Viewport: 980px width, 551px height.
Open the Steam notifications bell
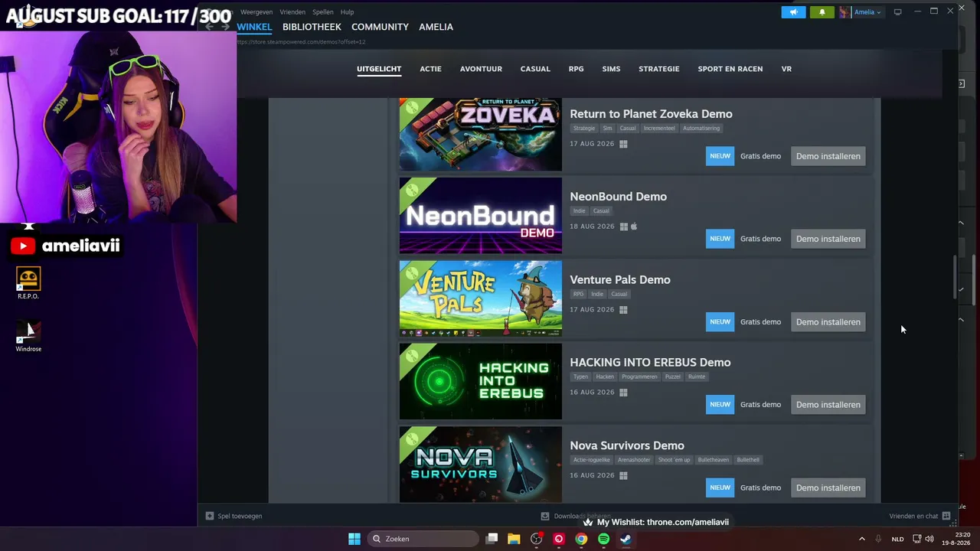822,12
